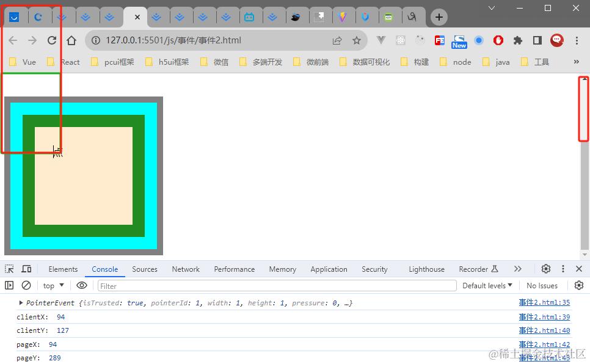This screenshot has height=364, width=590.
Task: Show more DevTools tabs
Action: point(518,269)
